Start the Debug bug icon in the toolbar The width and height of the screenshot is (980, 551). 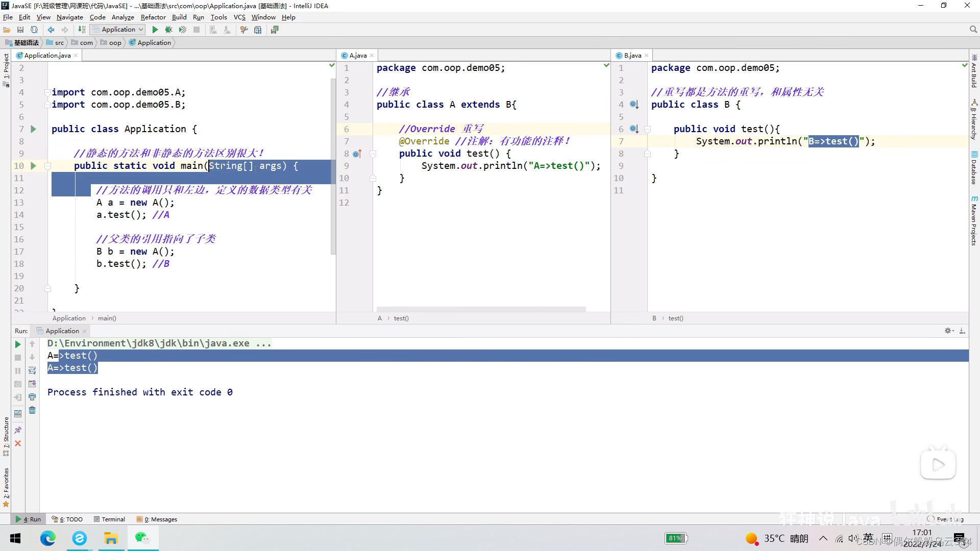(168, 30)
